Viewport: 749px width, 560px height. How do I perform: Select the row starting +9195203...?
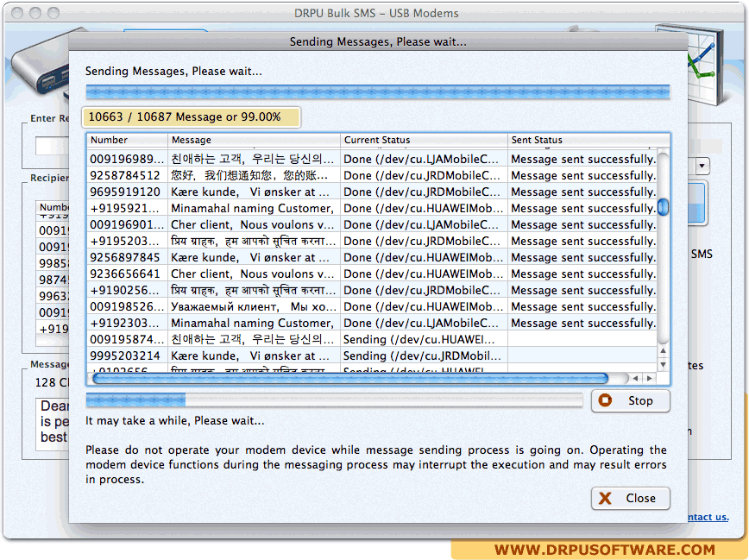[372, 241]
